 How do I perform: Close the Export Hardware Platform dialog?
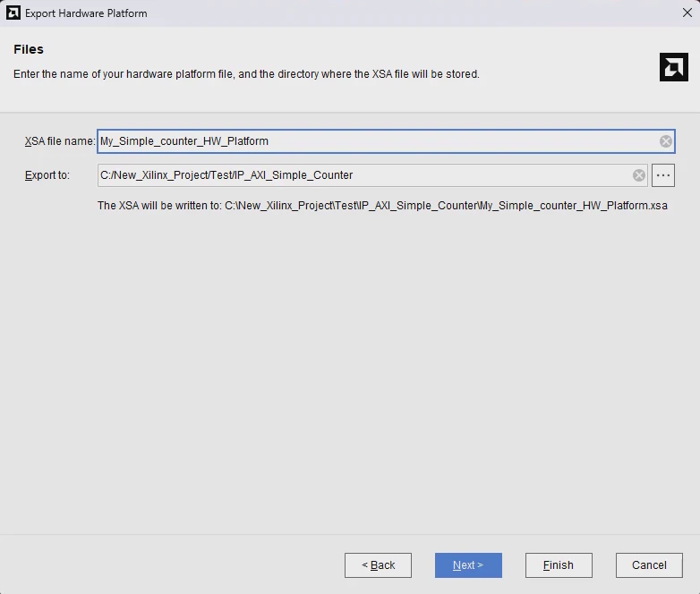coord(687,13)
